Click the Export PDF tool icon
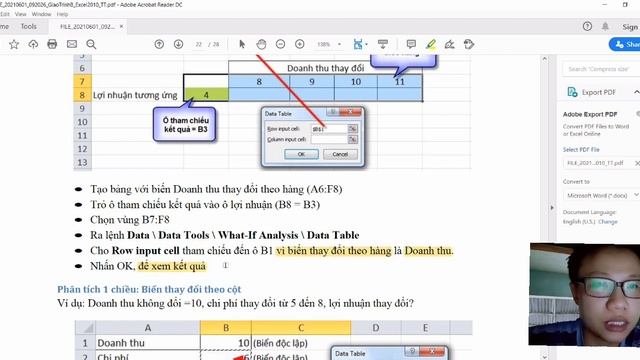This screenshot has height=360, width=640. pyautogui.click(x=572, y=92)
